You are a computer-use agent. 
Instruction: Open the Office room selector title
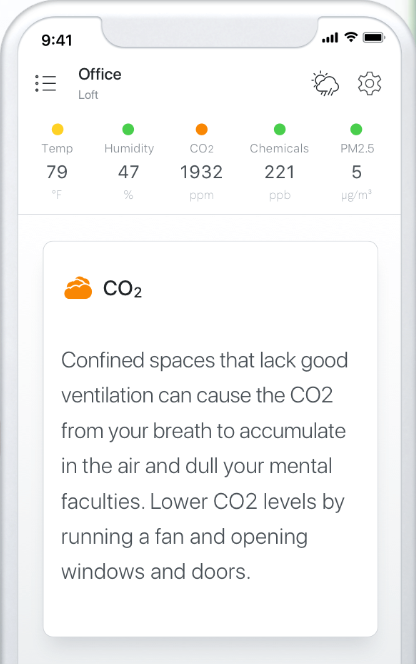(x=100, y=75)
